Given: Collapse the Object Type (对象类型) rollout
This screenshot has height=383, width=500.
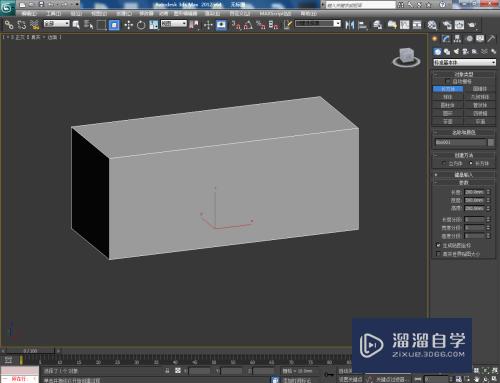Looking at the screenshot, I should [x=464, y=74].
